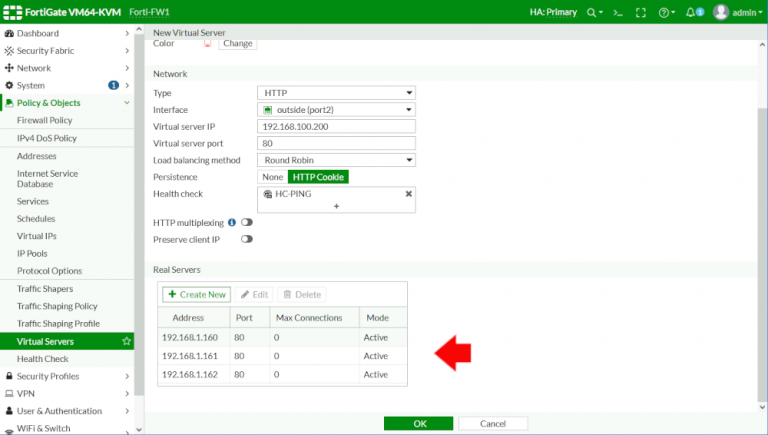Expand the VPN menu chevron
768x435 pixels.
click(127, 393)
